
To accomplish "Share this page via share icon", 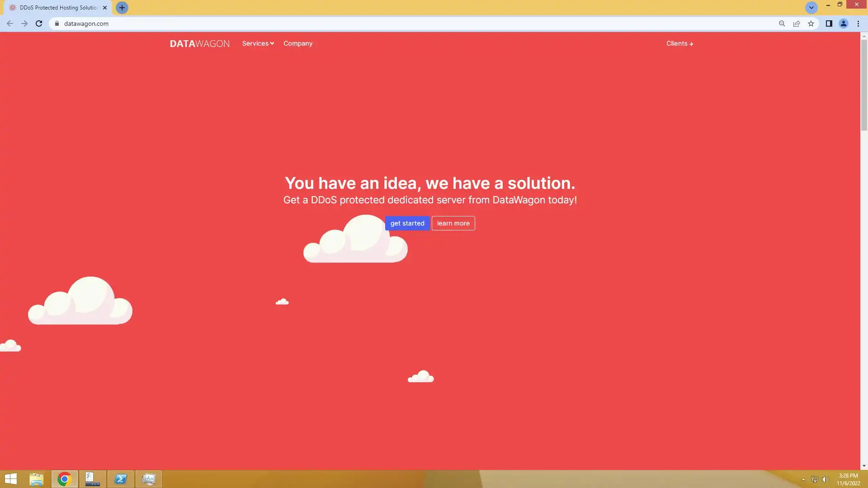I will 797,23.
